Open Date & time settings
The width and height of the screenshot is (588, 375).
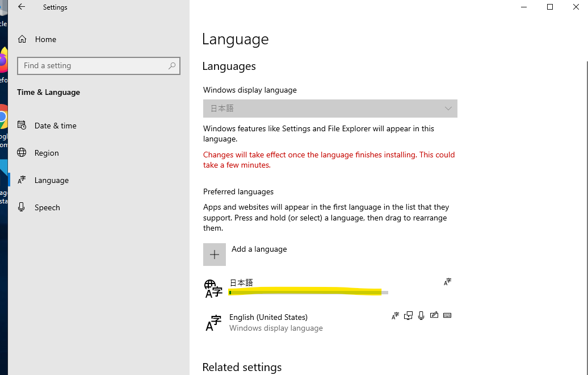pyautogui.click(x=56, y=126)
